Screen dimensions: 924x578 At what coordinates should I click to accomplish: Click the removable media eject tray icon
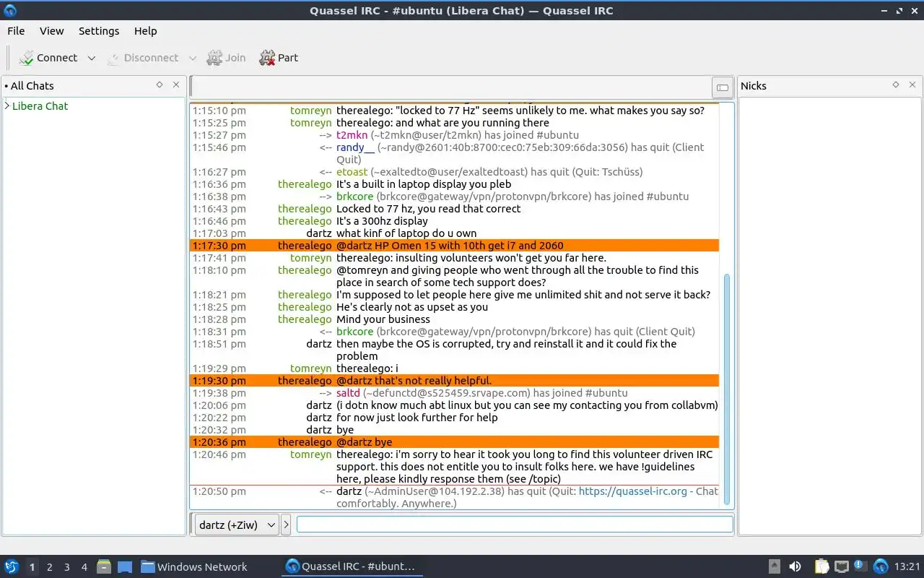[x=775, y=566]
